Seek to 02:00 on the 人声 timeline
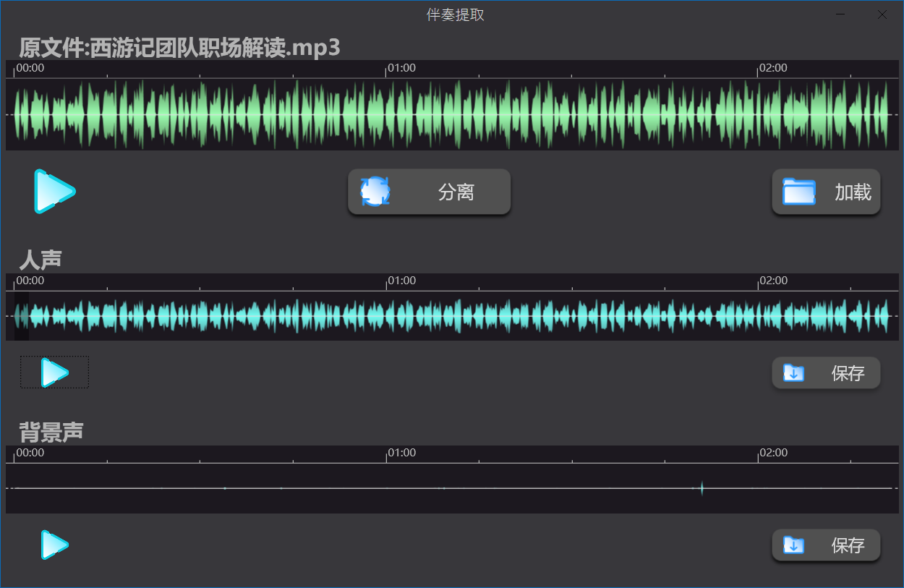Image resolution: width=904 pixels, height=588 pixels. [758, 281]
